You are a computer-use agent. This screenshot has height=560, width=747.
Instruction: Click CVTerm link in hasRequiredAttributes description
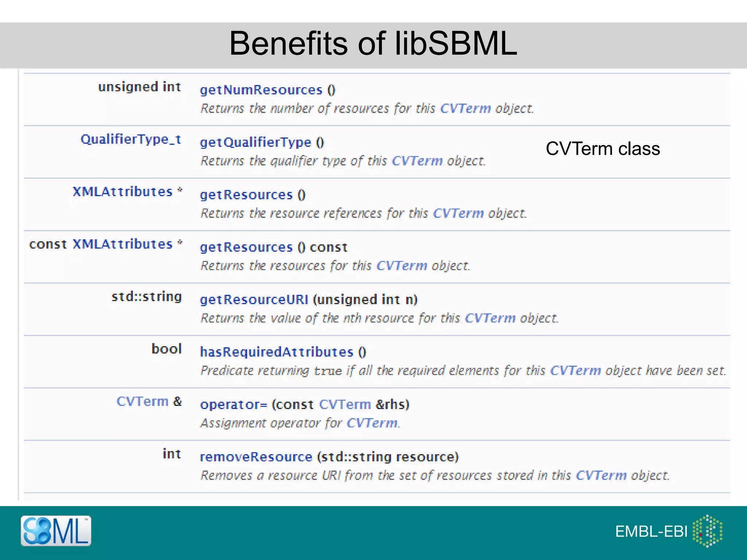point(576,371)
